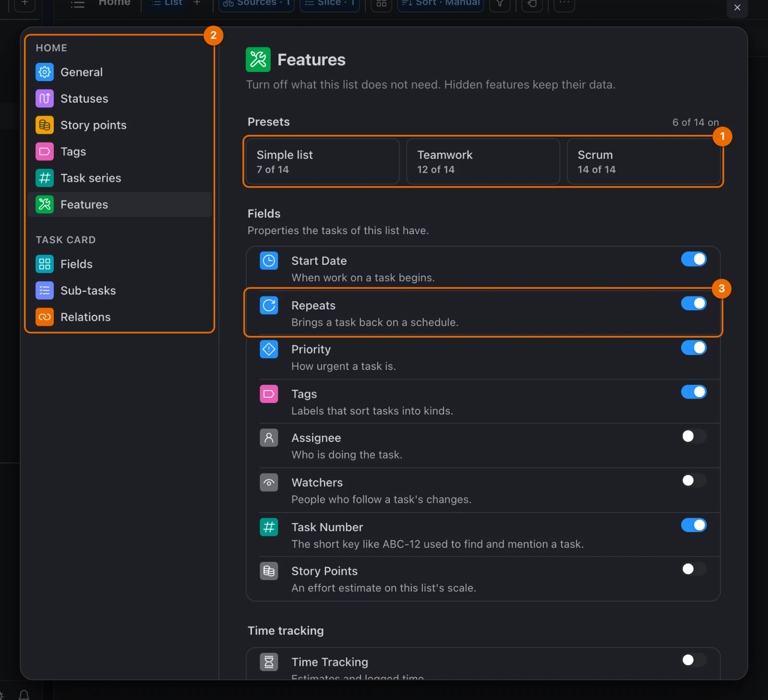This screenshot has width=768, height=700.
Task: Switch to the Relations settings page
Action: [120, 317]
